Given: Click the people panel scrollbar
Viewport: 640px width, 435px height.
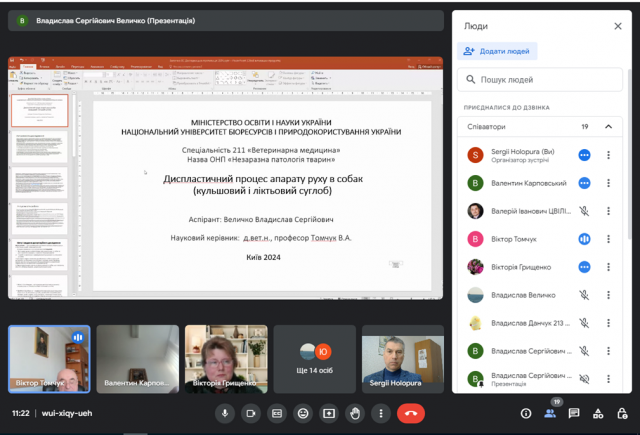Looking at the screenshot, I should point(629,154).
